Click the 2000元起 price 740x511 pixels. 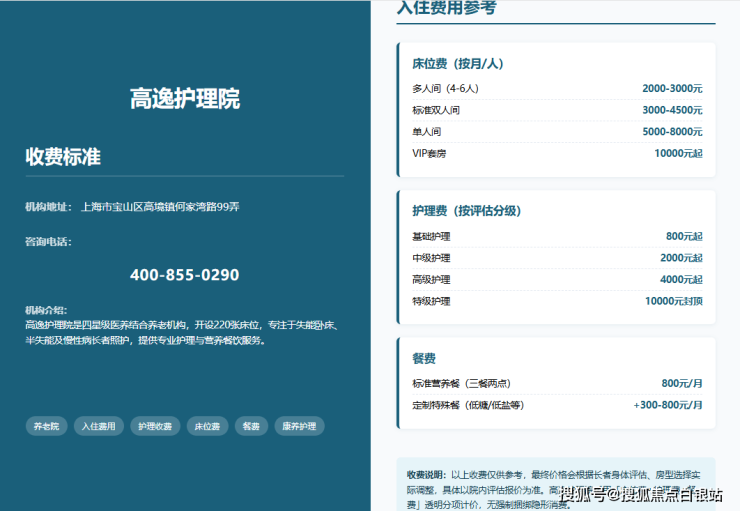(681, 258)
